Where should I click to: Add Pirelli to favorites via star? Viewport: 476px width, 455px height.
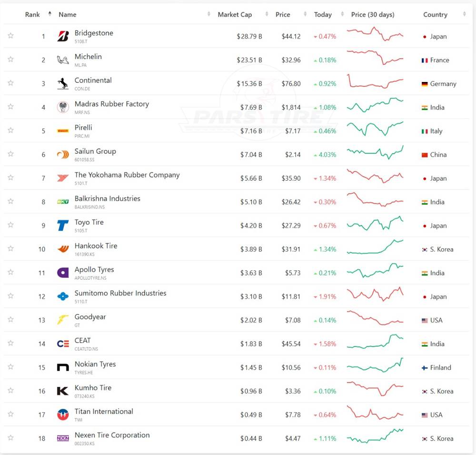10,131
